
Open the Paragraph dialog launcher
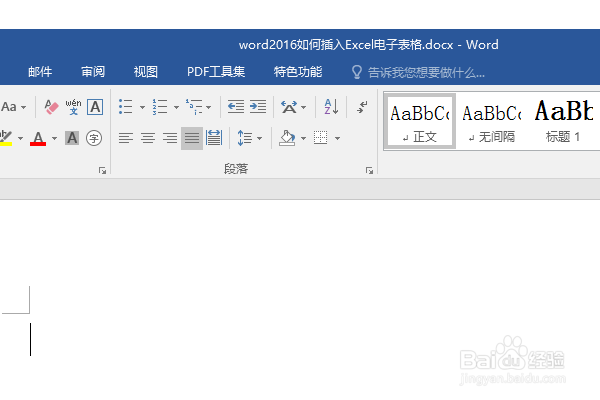369,170
